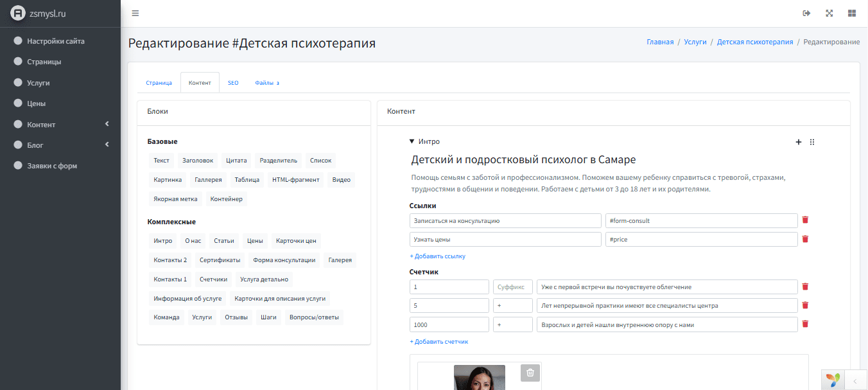The width and height of the screenshot is (868, 390).
Task: Delete the photo using its trash icon
Action: (x=530, y=372)
